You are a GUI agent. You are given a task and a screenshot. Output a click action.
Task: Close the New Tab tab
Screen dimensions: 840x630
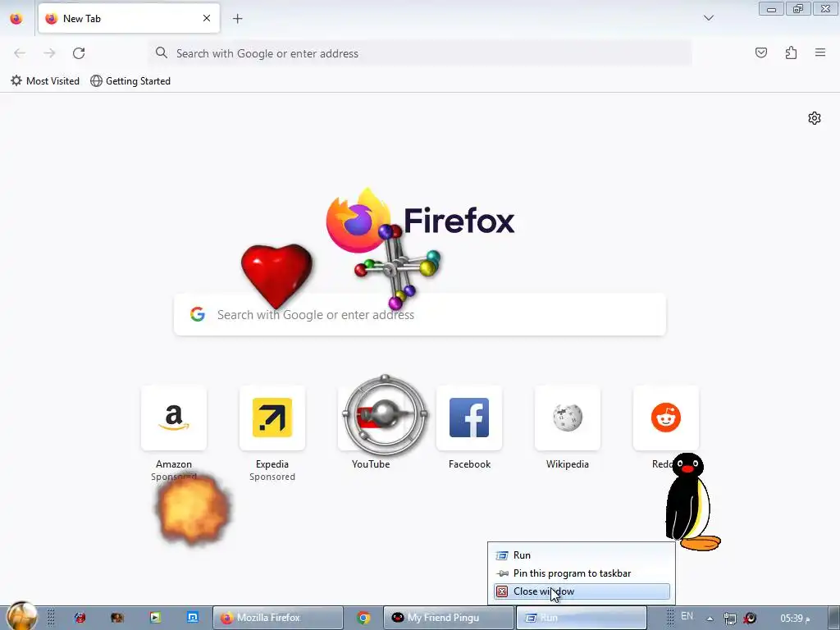click(206, 19)
